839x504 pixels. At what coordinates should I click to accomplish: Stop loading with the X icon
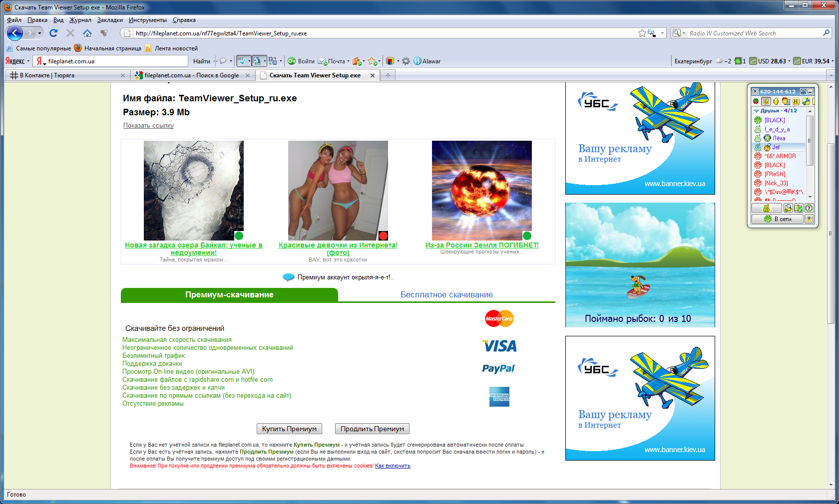coord(70,33)
